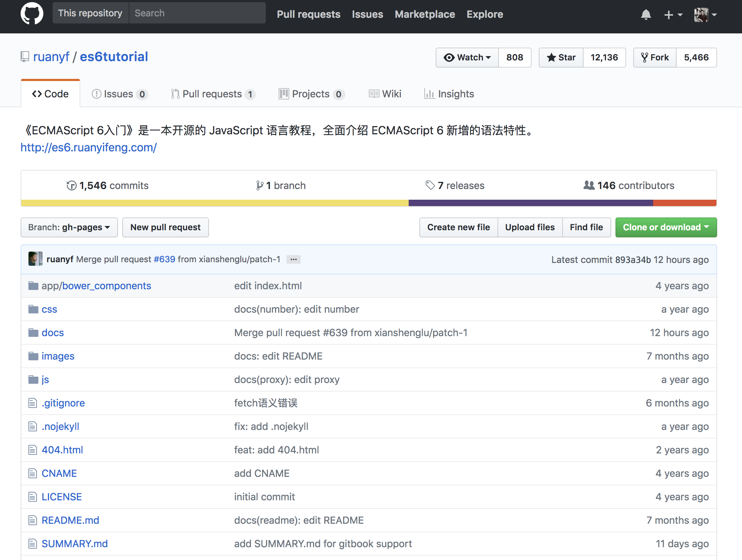Click the releases tag icon
Image resolution: width=742 pixels, height=560 pixels.
pyautogui.click(x=430, y=185)
